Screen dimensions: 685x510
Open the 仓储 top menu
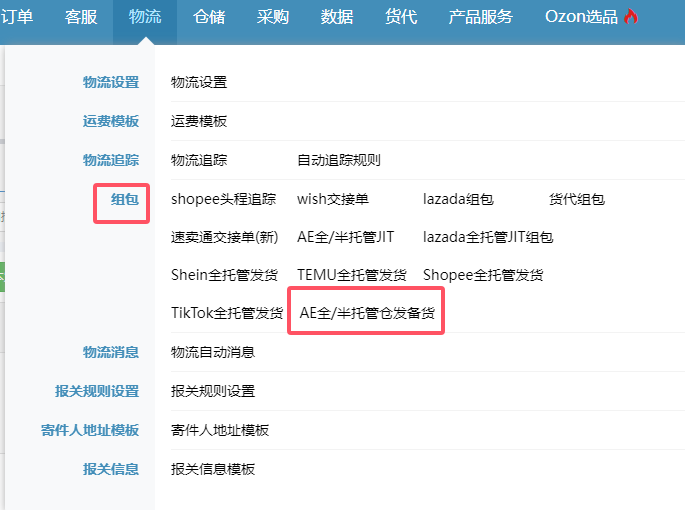click(209, 17)
